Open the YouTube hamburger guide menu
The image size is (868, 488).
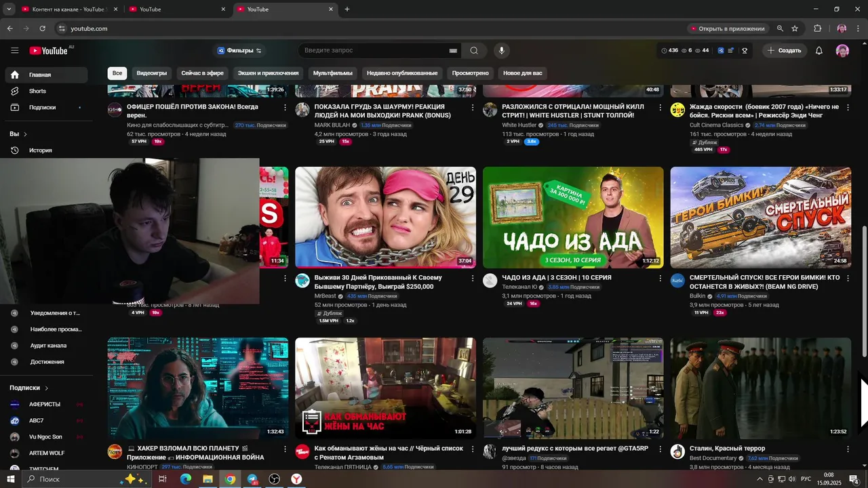pyautogui.click(x=14, y=50)
